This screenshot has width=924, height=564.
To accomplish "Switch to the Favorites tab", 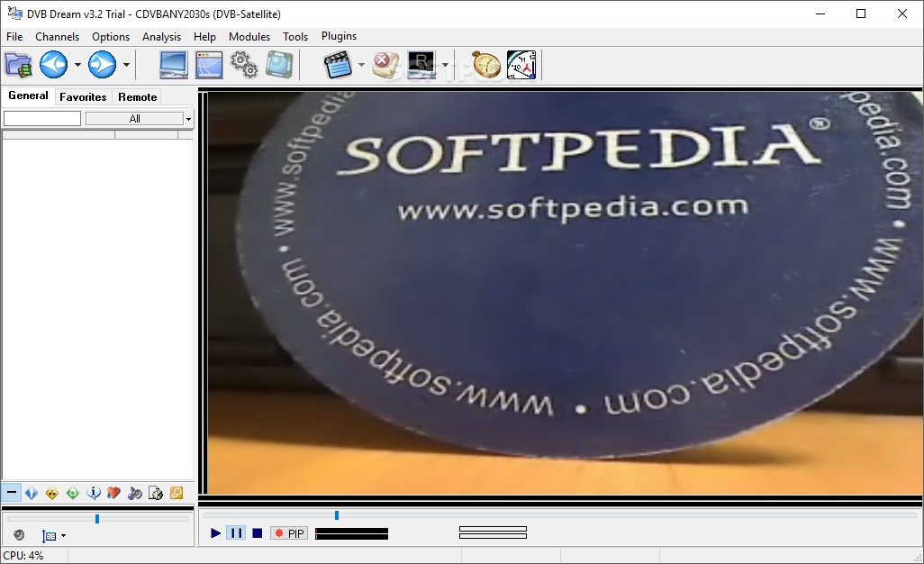I will (83, 97).
